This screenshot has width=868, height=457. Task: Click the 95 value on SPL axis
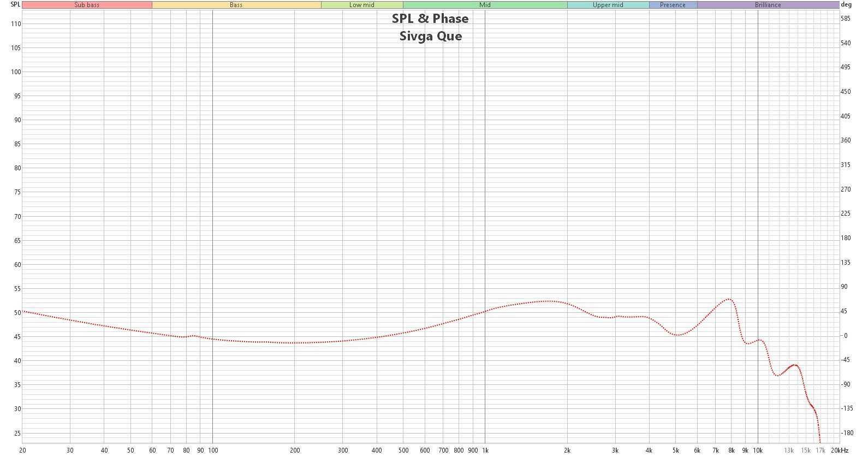(17, 96)
